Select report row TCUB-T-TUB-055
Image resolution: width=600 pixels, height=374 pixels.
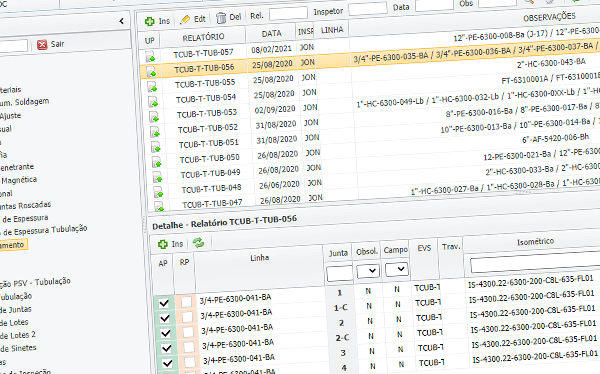(x=205, y=84)
